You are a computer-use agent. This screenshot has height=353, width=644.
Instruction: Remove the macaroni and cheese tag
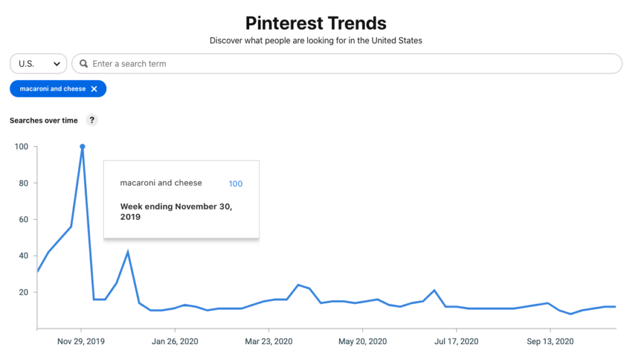tap(94, 89)
